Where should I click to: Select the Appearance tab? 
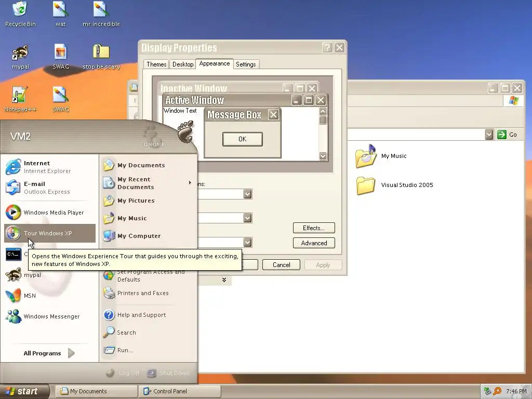[215, 63]
